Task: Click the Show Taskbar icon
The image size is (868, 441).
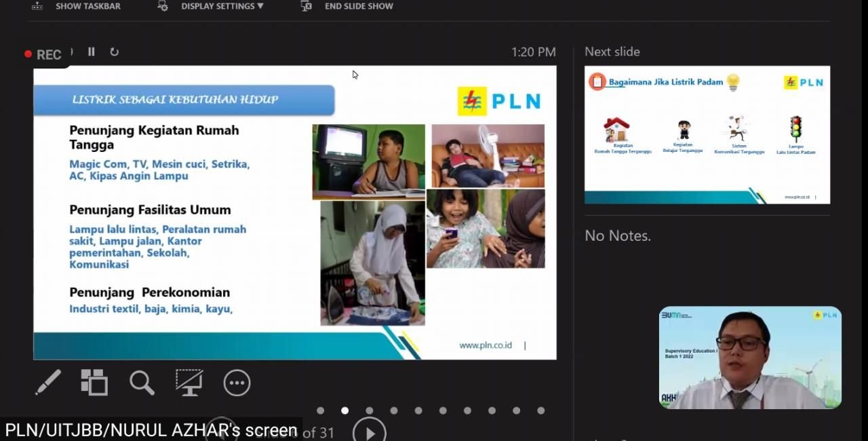Action: (x=36, y=6)
